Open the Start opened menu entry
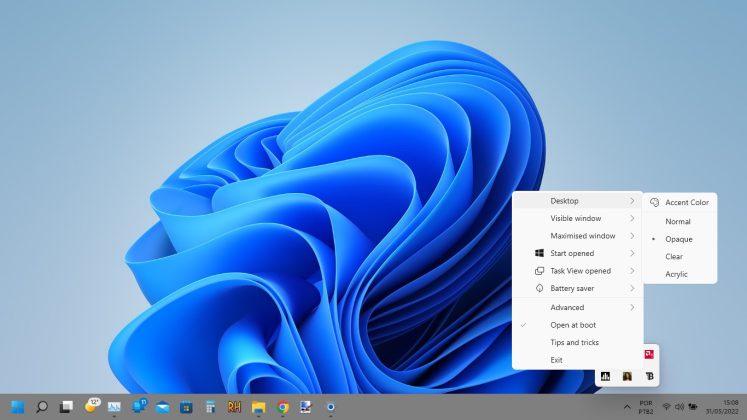The height and width of the screenshot is (420, 747). point(577,253)
